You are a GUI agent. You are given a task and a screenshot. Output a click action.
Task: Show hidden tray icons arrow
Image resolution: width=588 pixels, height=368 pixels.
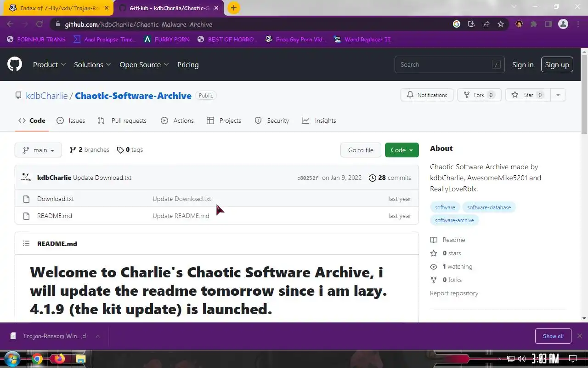(x=501, y=359)
